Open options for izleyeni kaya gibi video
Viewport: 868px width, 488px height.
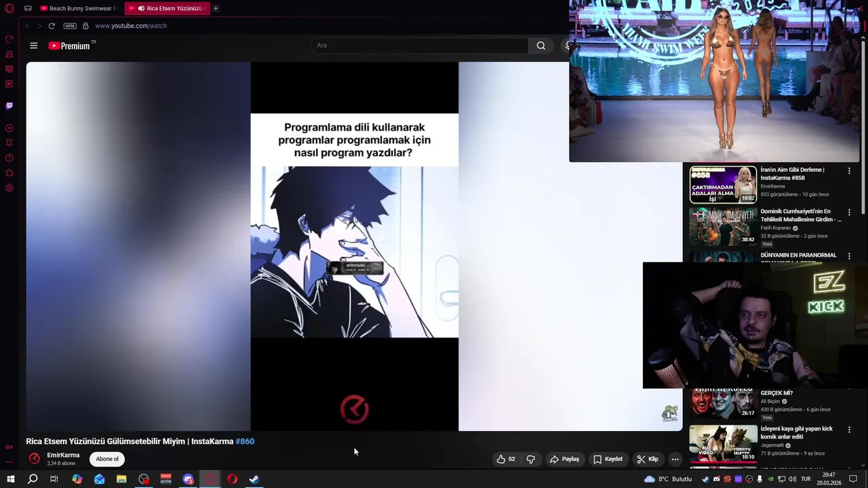point(849,430)
